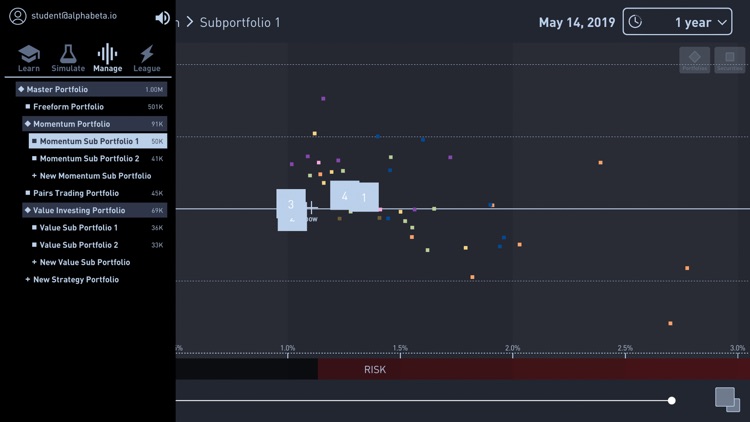The width and height of the screenshot is (750, 422).
Task: Mute sound with the speaker icon
Action: point(162,18)
